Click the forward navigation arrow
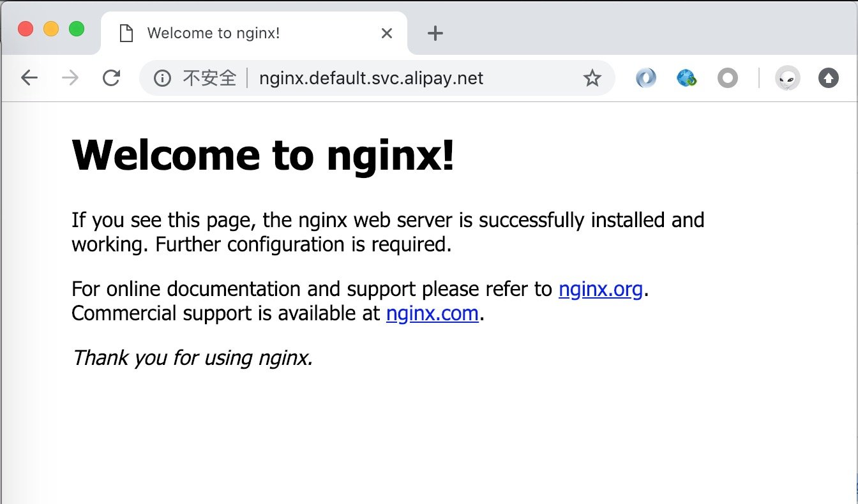 70,78
